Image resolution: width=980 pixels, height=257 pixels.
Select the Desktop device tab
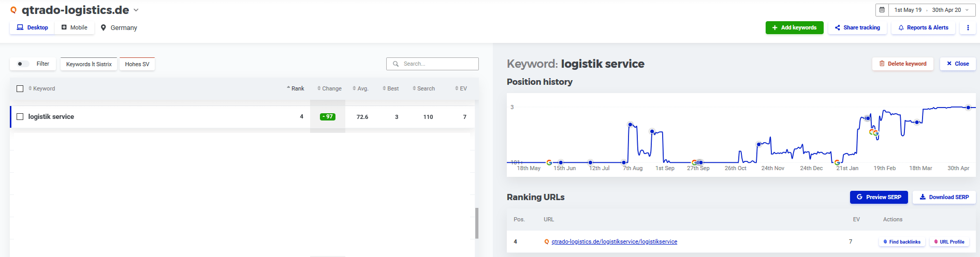click(x=32, y=27)
